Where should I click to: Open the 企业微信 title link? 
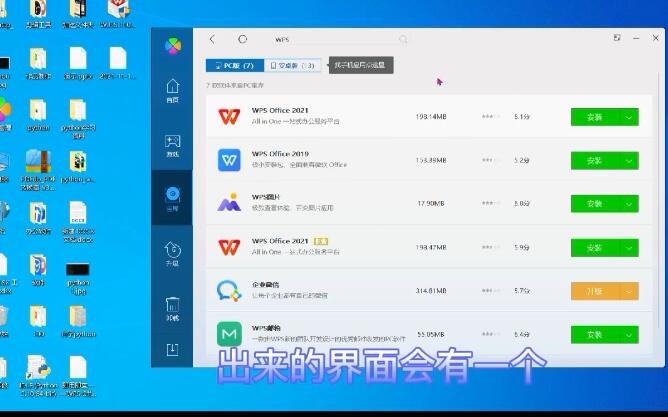[265, 285]
